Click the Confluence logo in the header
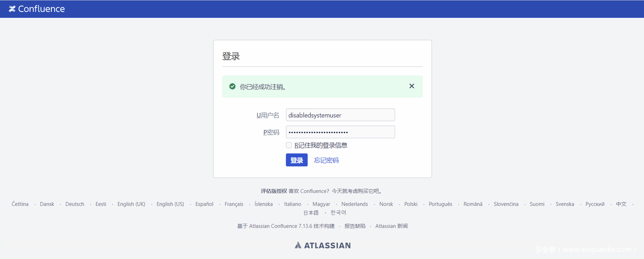The height and width of the screenshot is (259, 644). pos(37,9)
